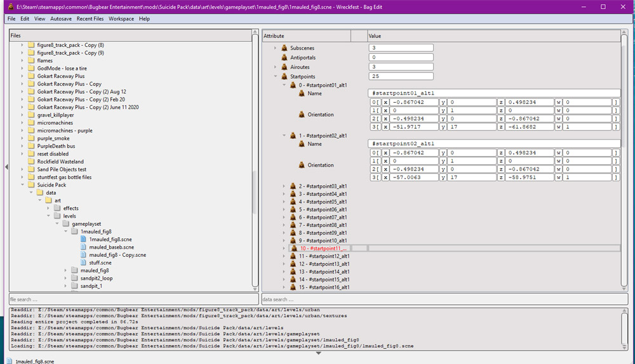This screenshot has width=635, height=364.
Task: Click the Bag Edit app icon in title bar
Action: (x=11, y=7)
